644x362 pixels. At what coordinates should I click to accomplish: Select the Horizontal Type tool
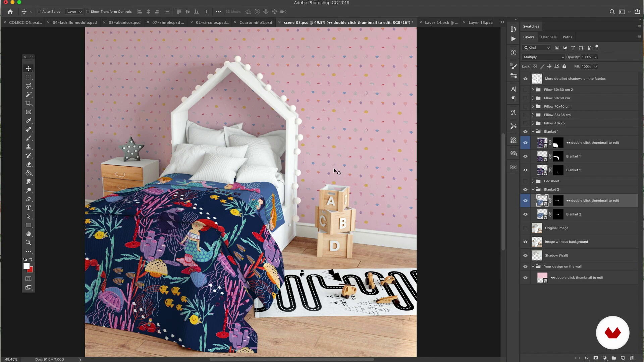pyautogui.click(x=29, y=208)
